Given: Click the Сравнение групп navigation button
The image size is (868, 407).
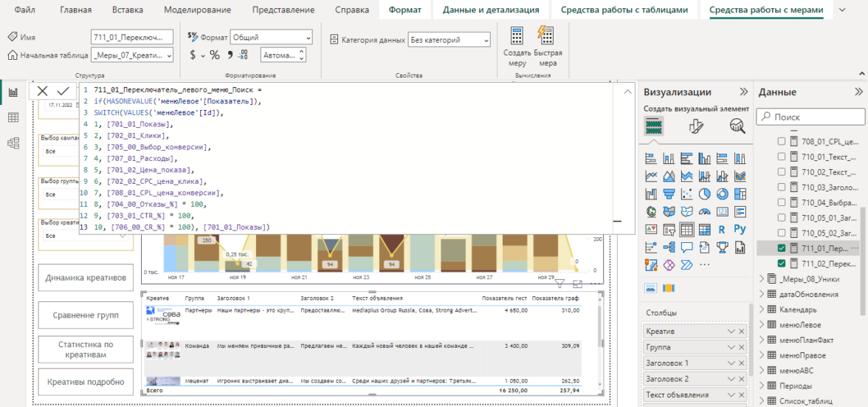Looking at the screenshot, I should click(85, 315).
